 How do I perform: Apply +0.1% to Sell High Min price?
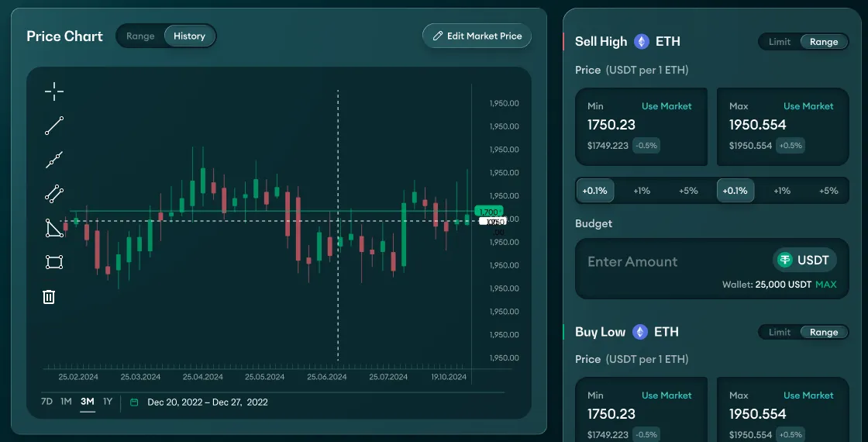[x=595, y=191]
